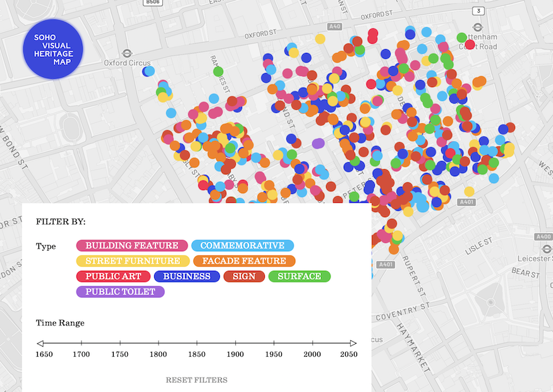
Task: Click the yellow marker near the A401 label
Action: tap(469, 191)
